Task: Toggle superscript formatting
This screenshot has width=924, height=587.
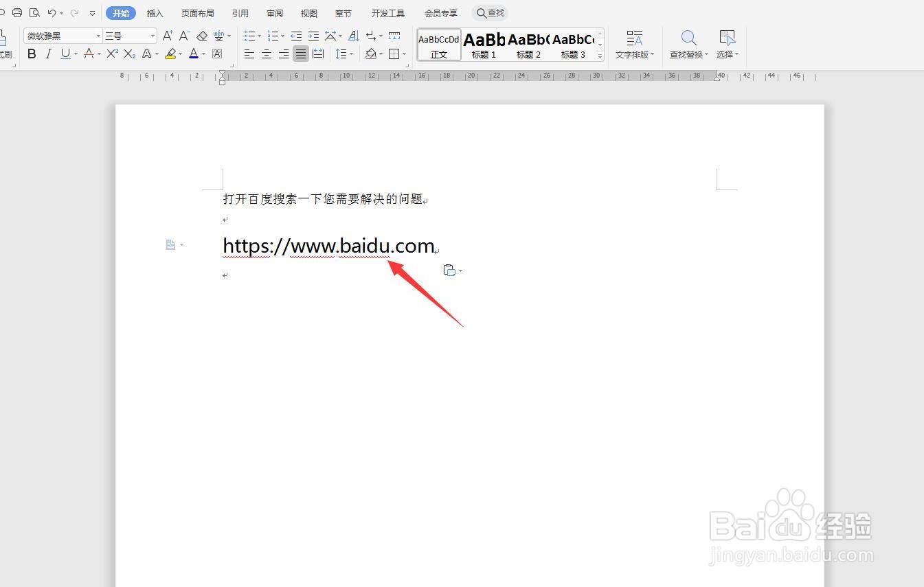Action: (x=113, y=54)
